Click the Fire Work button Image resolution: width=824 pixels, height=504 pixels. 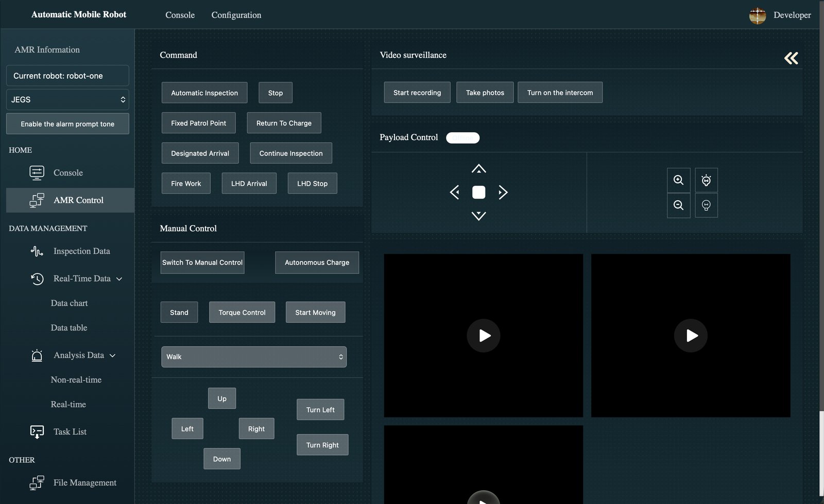pos(186,183)
